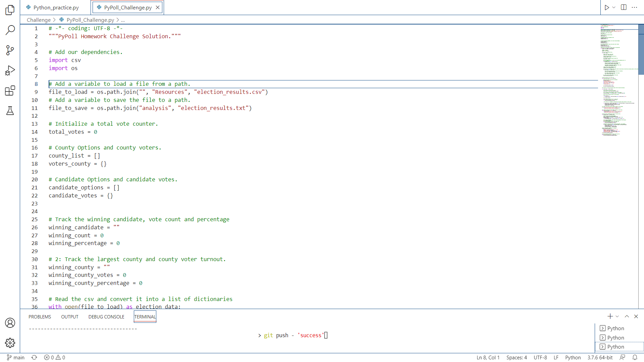
Task: Open the Manage settings gear menu
Action: tap(10, 343)
